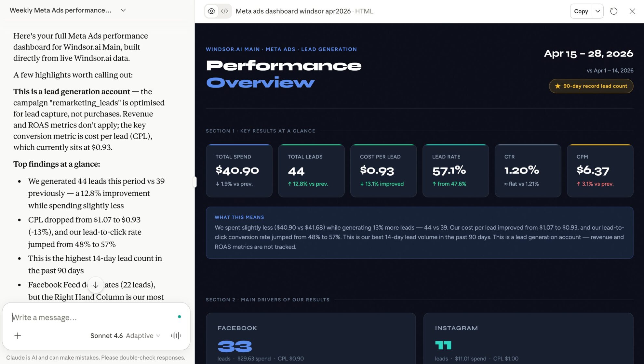Open the Sonnet 4.6 Adaptive model selector
The width and height of the screenshot is (644, 364).
click(125, 335)
